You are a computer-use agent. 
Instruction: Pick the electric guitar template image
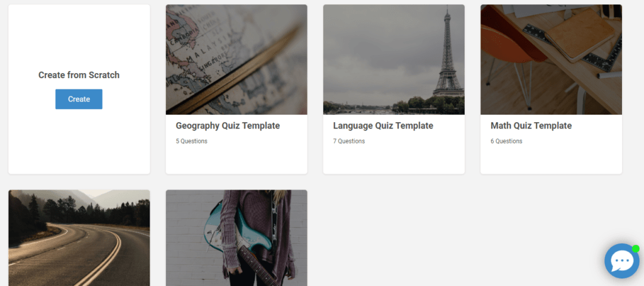click(x=236, y=238)
